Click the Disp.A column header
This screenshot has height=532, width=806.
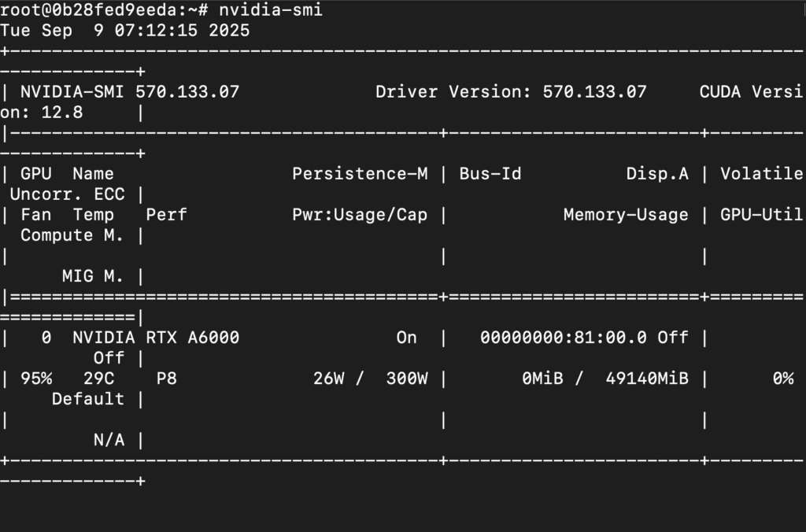click(656, 174)
